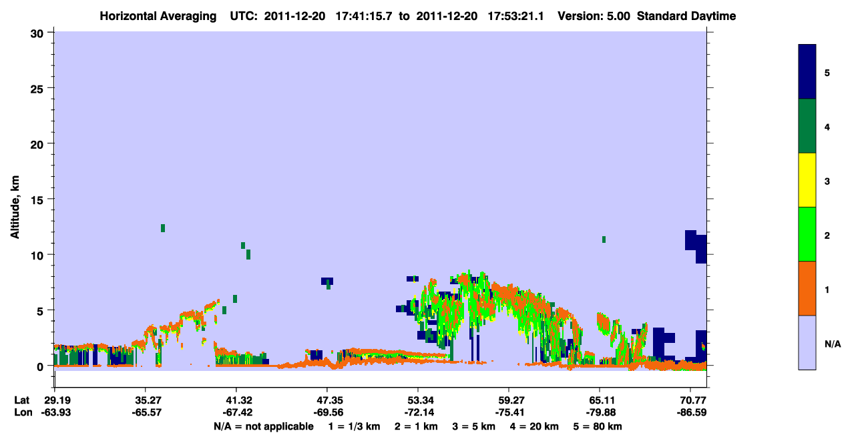Click the yellow level 3 color segment

coord(807,180)
